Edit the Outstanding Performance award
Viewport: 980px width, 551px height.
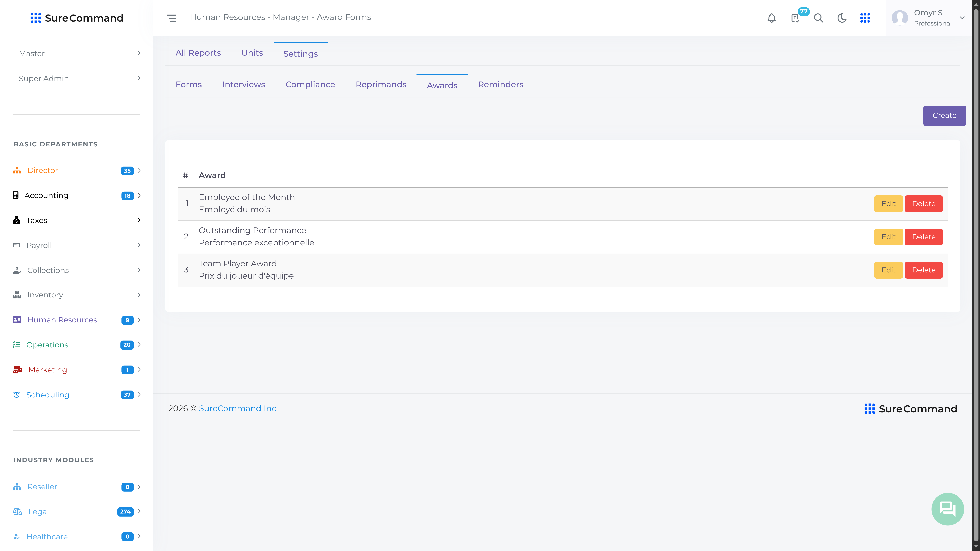pyautogui.click(x=888, y=237)
